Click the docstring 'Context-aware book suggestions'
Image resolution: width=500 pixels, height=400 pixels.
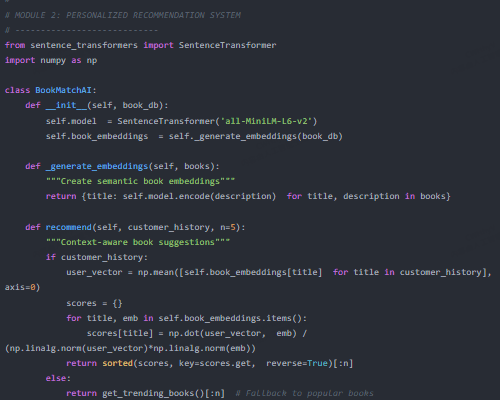click(138, 242)
